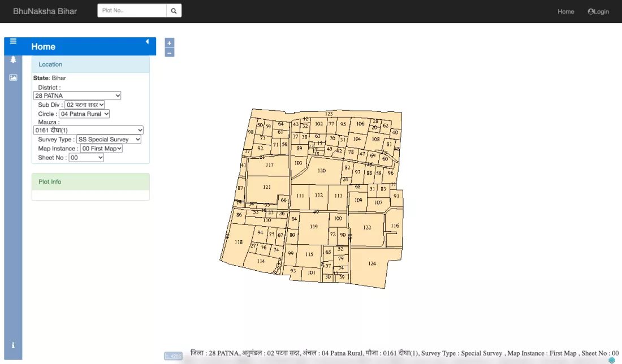Image resolution: width=622 pixels, height=364 pixels.
Task: Change Survey Type dropdown SS Special Survey
Action: pyautogui.click(x=109, y=139)
